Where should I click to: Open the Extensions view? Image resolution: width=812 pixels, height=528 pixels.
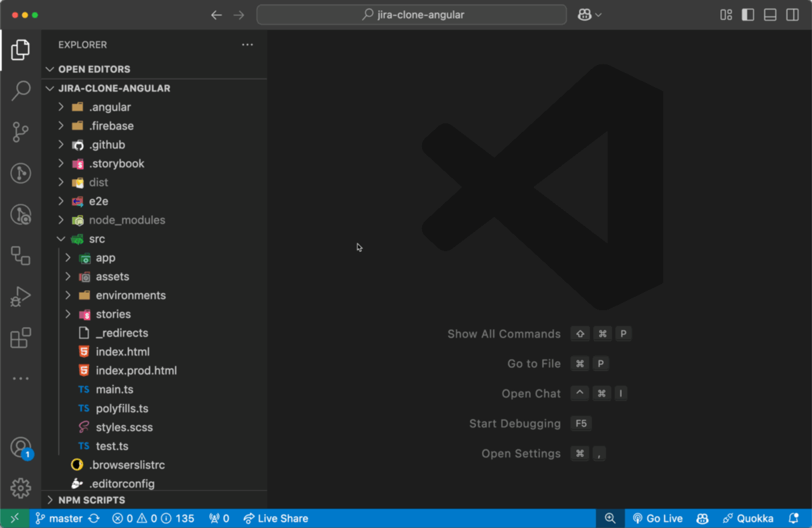tap(21, 338)
